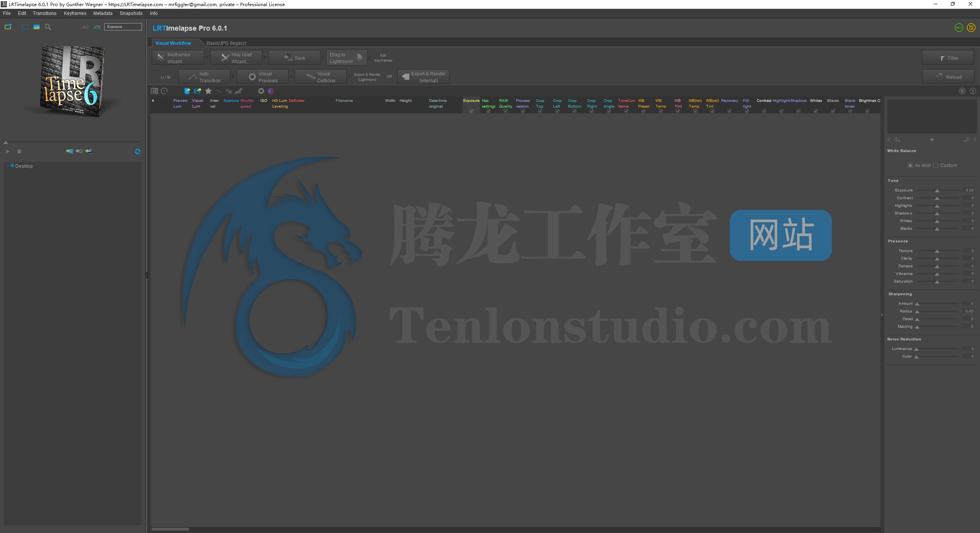Switch to the Visual Workflow tab
Screen dimensions: 980x533
tap(173, 43)
